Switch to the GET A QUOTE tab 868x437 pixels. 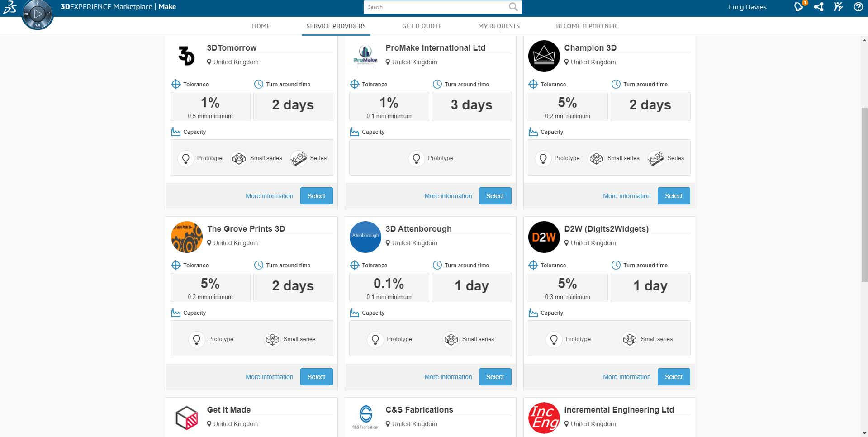(x=422, y=26)
